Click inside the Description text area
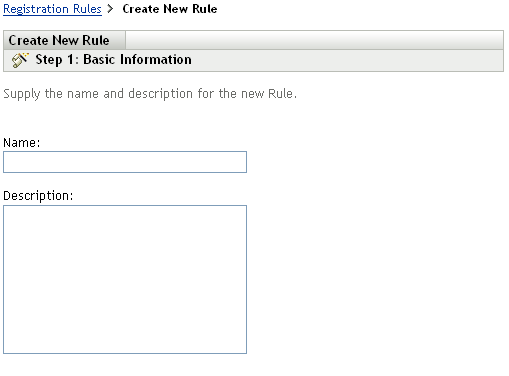Viewport: 509px width, 376px height. coord(125,279)
